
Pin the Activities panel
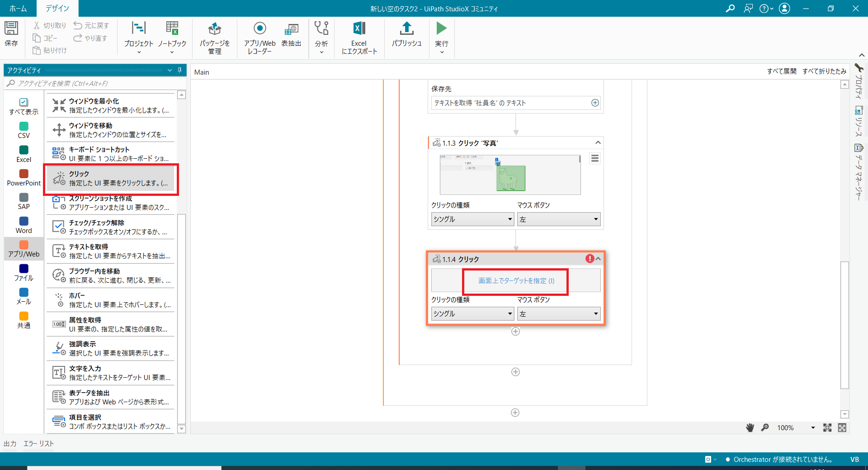179,70
